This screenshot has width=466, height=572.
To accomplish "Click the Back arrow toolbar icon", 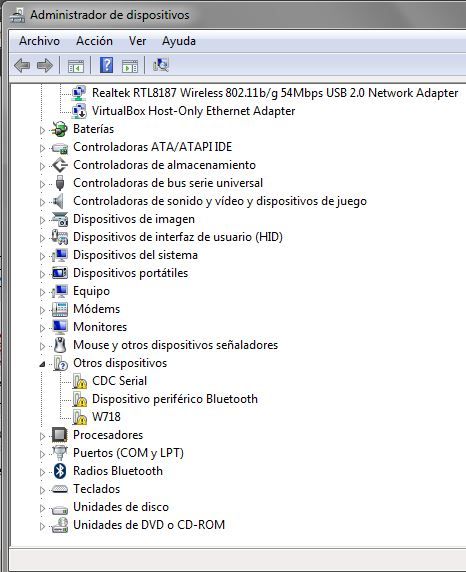I will pyautogui.click(x=22, y=66).
